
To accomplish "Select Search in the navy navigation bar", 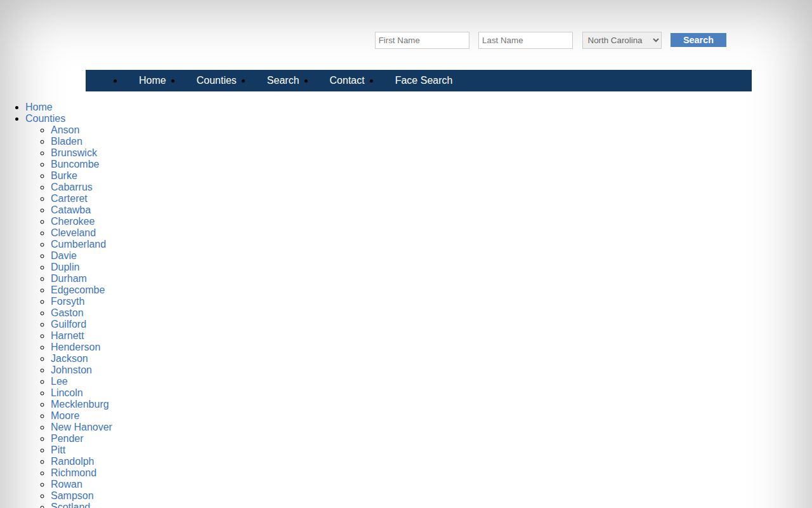I will [x=283, y=80].
